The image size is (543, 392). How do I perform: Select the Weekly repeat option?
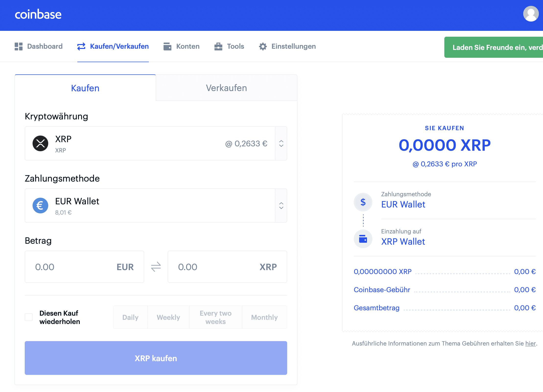[168, 317]
